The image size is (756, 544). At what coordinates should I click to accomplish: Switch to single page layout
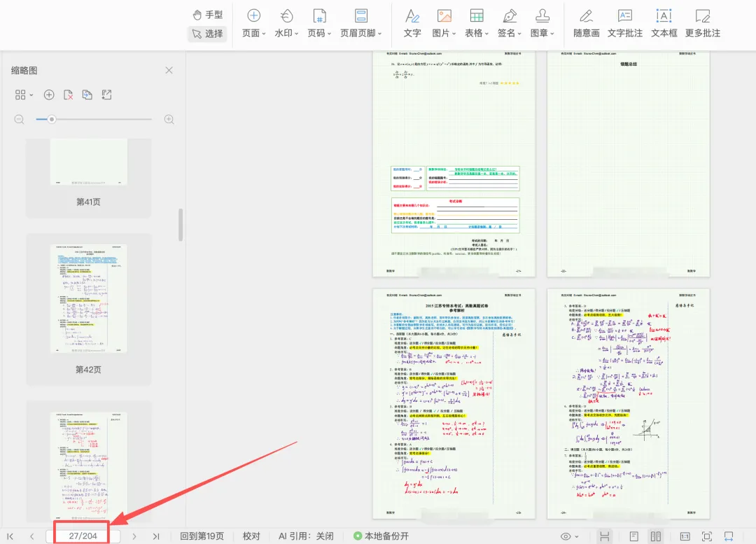634,536
